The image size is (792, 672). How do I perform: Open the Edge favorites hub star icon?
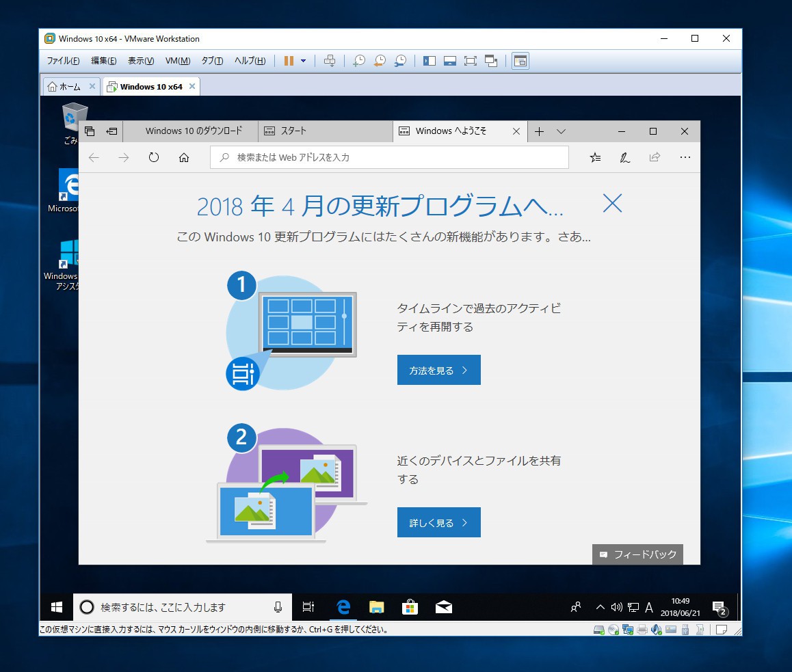[x=595, y=157]
